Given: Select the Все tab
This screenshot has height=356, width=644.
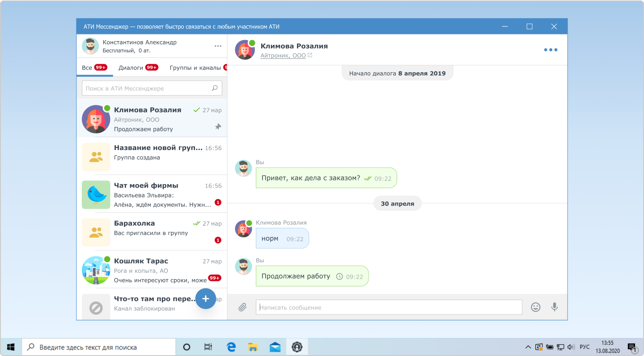Looking at the screenshot, I should [x=87, y=68].
